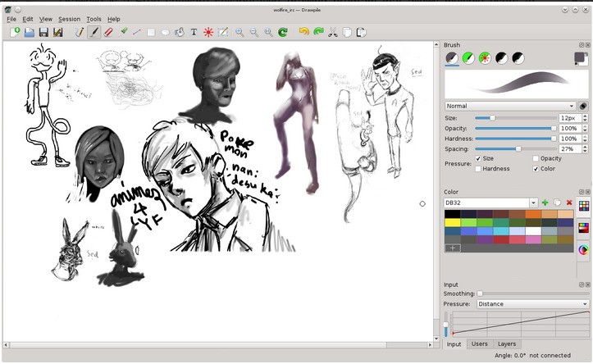Undo the last action via yellow arrow
593x364 pixels.
pos(303,32)
